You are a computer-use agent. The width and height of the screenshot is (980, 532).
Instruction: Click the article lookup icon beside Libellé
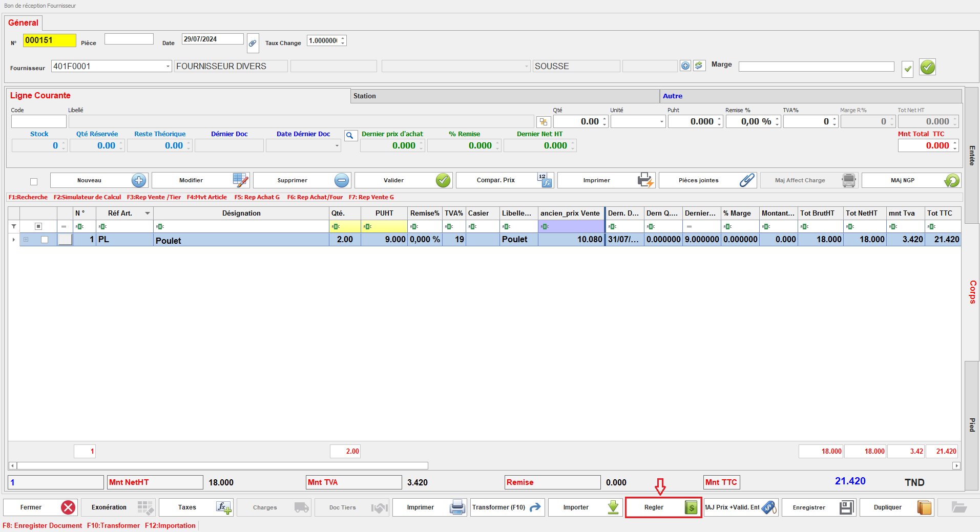tap(544, 122)
